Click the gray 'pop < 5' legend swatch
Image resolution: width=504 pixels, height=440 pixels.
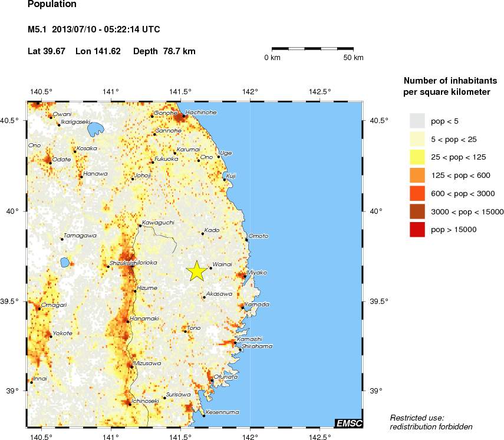coord(417,121)
